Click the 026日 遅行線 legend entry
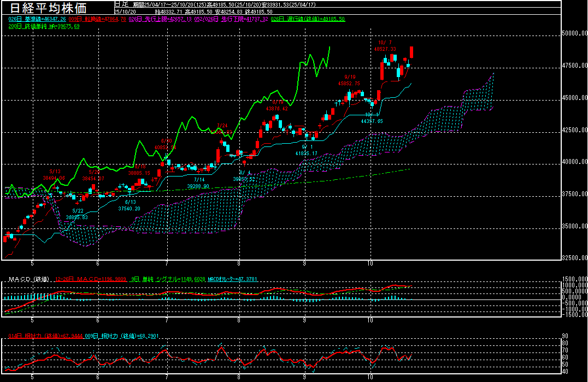 [311, 19]
